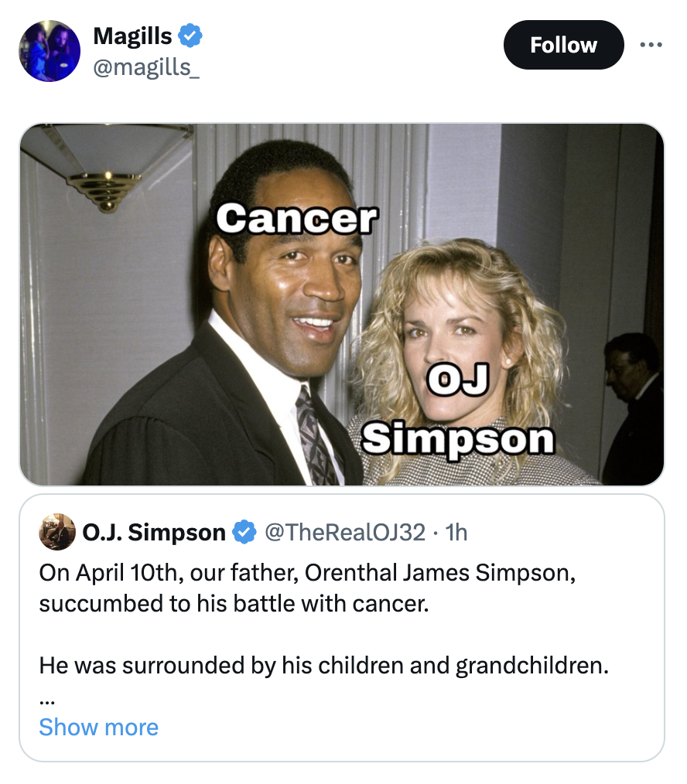Open the 1h timestamp of quoted tweet
This screenshot has width=687, height=784.
tap(456, 532)
